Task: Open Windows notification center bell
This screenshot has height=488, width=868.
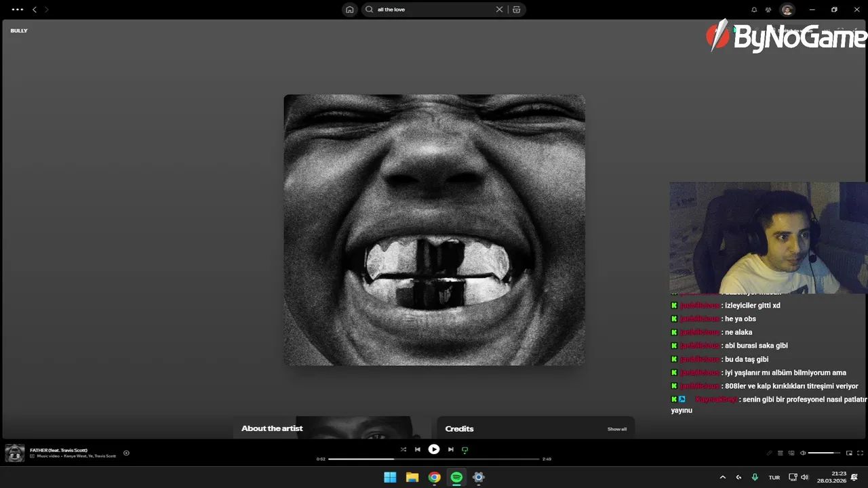Action: pyautogui.click(x=854, y=477)
